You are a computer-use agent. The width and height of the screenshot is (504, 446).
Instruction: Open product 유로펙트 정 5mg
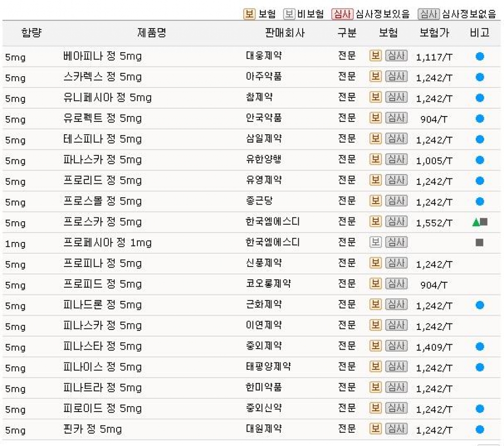point(102,119)
